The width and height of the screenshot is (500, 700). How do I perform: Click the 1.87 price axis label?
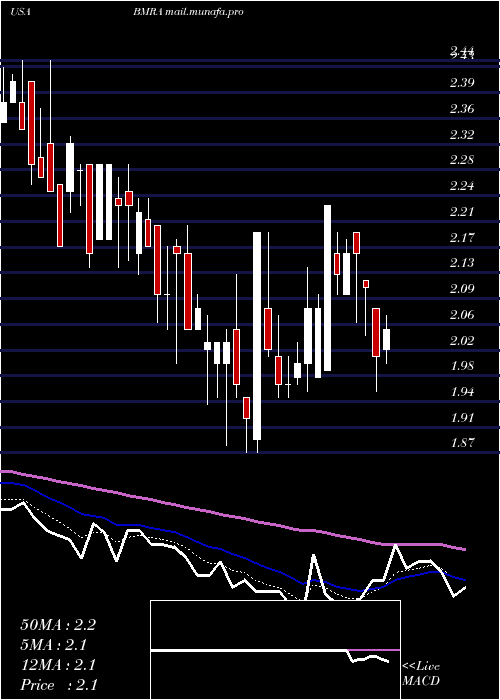462,443
